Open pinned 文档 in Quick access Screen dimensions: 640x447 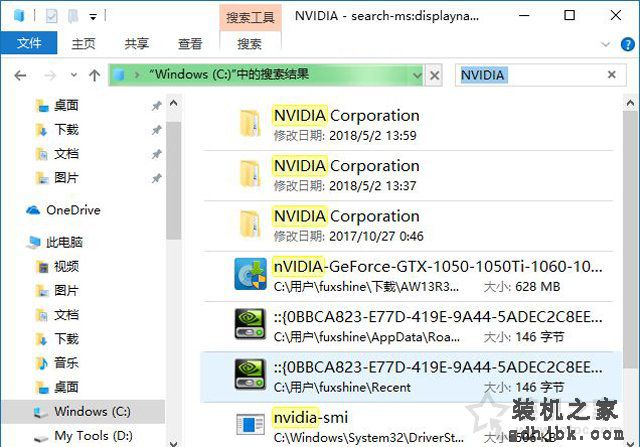[66, 153]
